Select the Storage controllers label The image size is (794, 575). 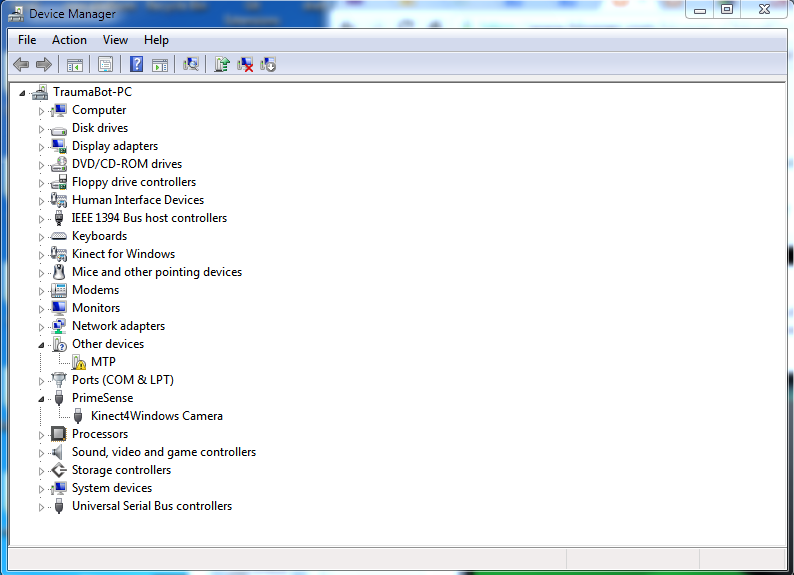point(122,470)
